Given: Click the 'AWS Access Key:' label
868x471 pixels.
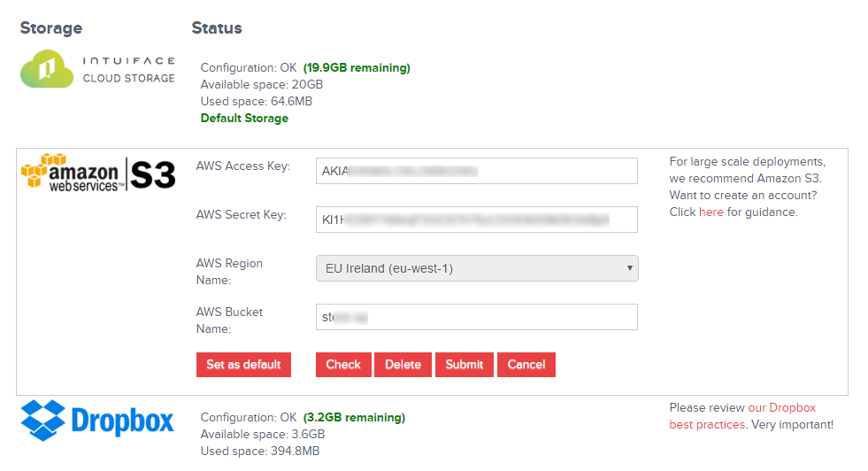Looking at the screenshot, I should (243, 166).
